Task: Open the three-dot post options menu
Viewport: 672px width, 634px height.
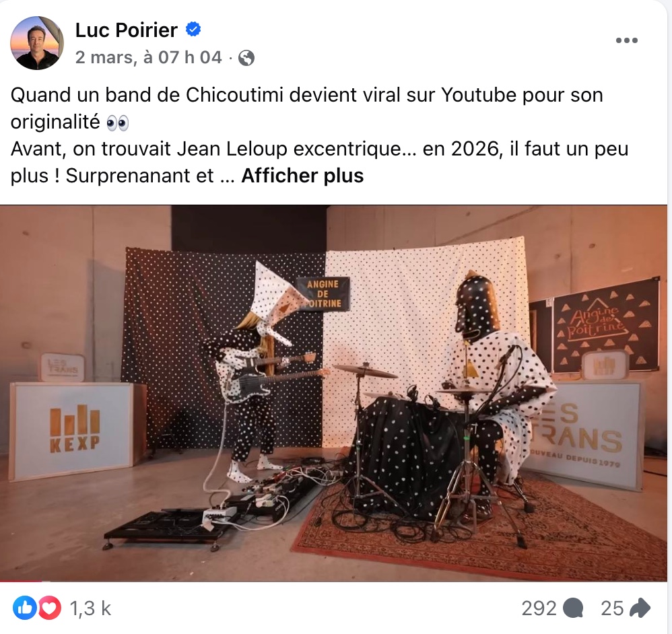Action: [627, 40]
